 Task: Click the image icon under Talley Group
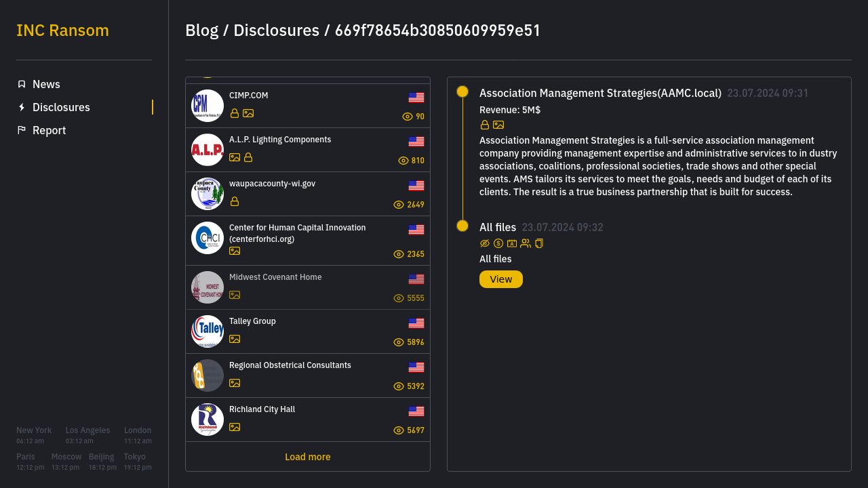[235, 339]
